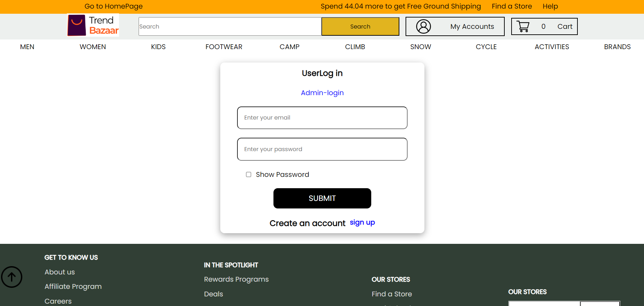The width and height of the screenshot is (644, 306).
Task: Click the user profile icon
Action: coord(423,26)
